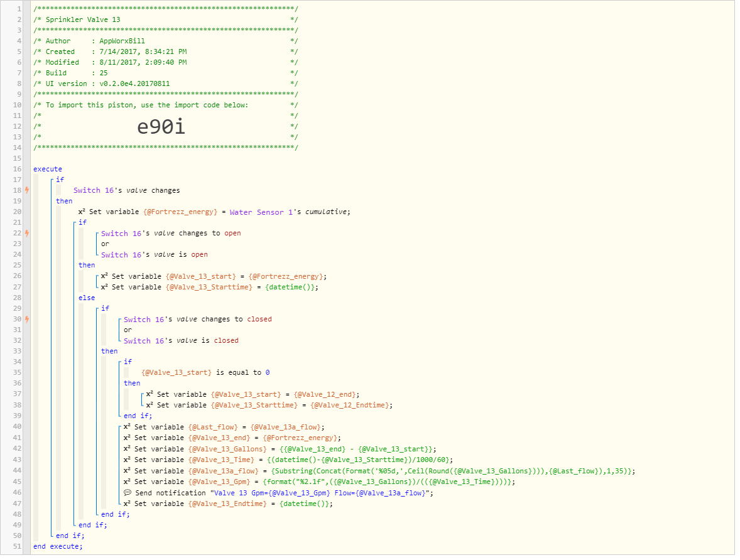Click the x² icon before Set variable Valve_13a_flow
The height and width of the screenshot is (560, 740).
[x=127, y=470]
